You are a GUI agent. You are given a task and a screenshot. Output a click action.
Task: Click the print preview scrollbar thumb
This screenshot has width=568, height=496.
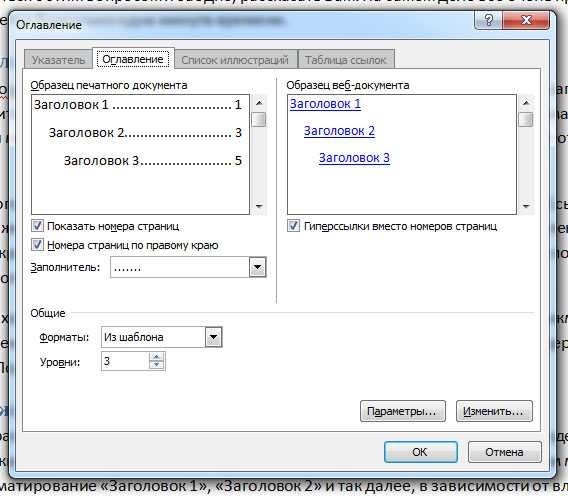click(259, 120)
